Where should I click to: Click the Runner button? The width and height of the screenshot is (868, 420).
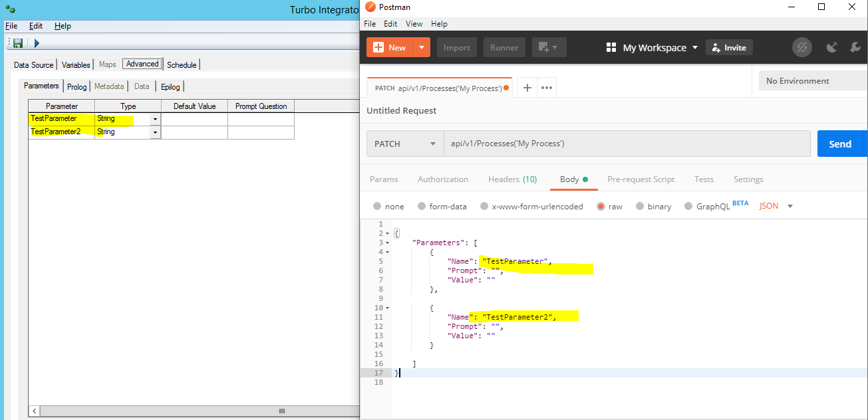pyautogui.click(x=504, y=47)
